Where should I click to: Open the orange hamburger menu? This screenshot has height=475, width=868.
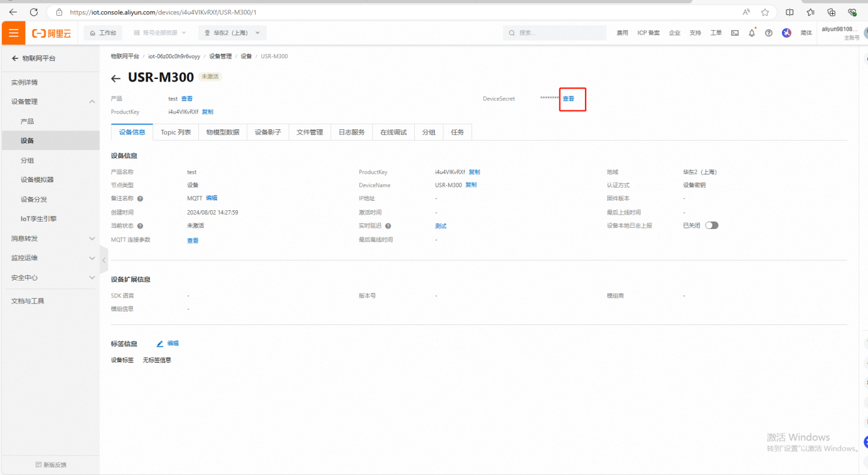coord(13,33)
